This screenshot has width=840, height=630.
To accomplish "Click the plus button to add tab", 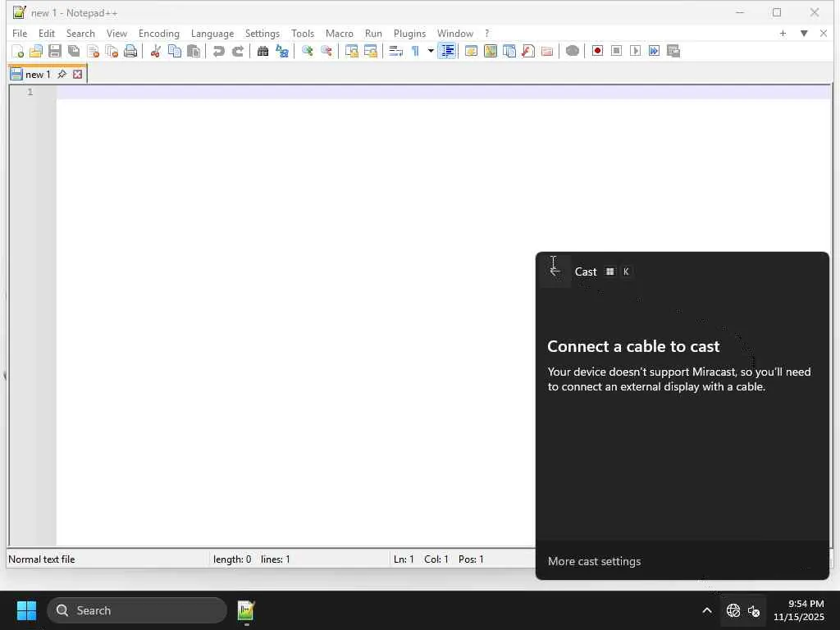I will pyautogui.click(x=783, y=33).
